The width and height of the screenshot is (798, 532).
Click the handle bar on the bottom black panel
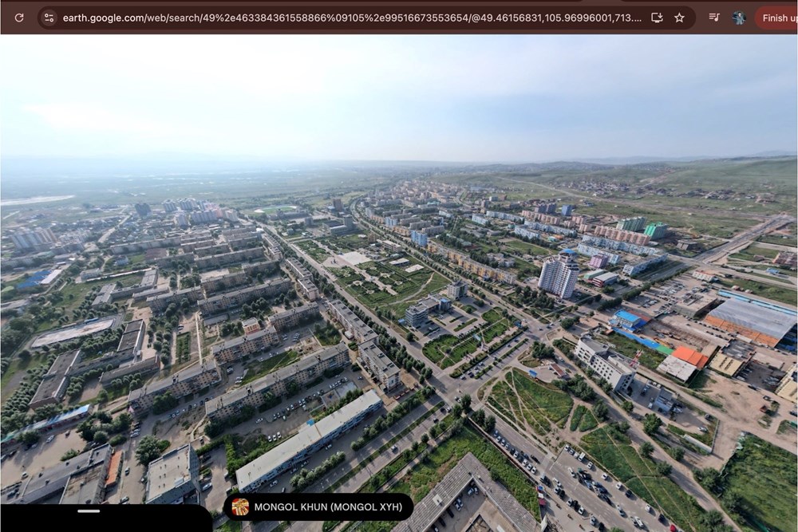89,510
